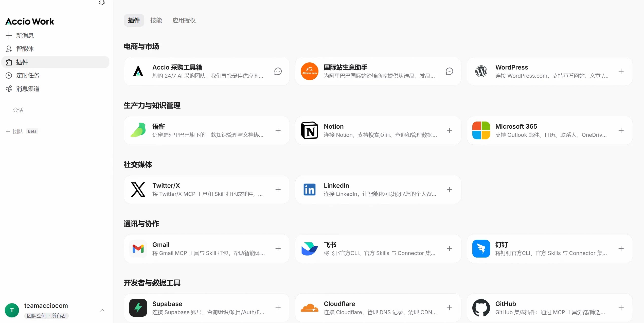Viewport: 644px width, 323px height.
Task: Click the Alibaba.com orange logo
Action: (x=310, y=71)
